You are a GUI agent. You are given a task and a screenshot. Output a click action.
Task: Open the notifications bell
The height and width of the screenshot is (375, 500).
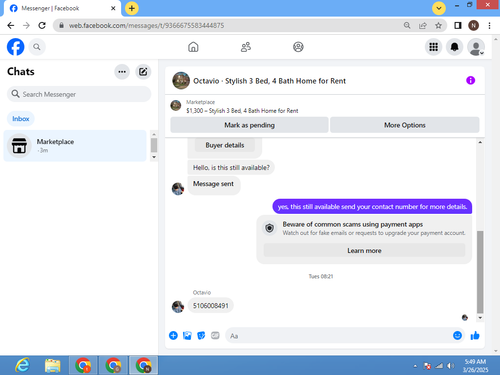tap(454, 47)
